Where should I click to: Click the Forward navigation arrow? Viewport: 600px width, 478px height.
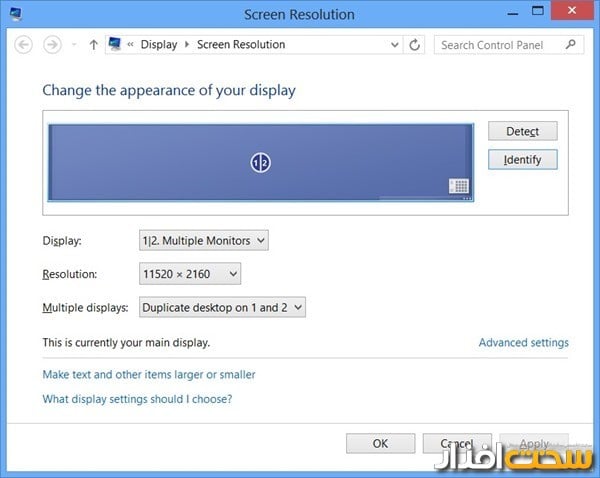(x=52, y=45)
